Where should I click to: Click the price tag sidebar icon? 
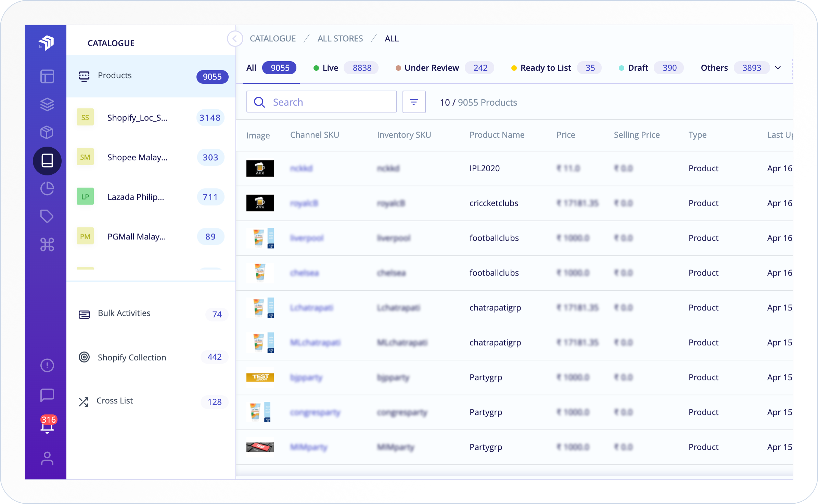[47, 216]
